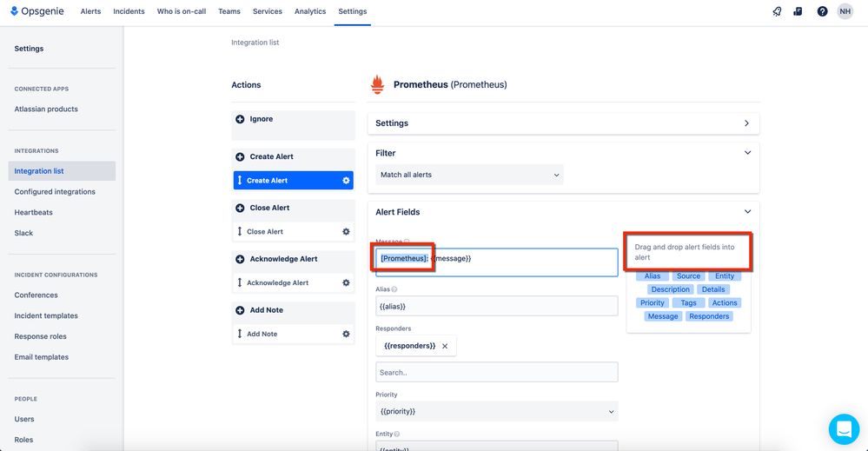Viewport: 868px width, 451px height.
Task: Open the help question mark icon
Action: pos(822,11)
